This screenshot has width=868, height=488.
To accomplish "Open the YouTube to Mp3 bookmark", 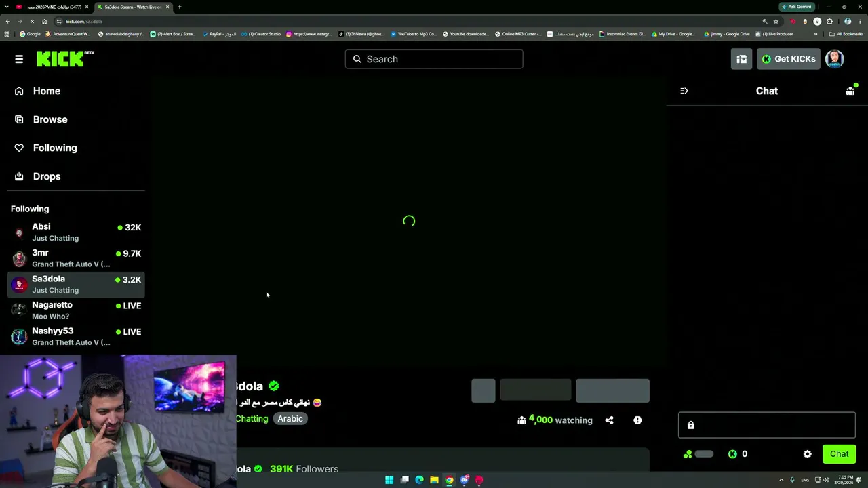I will point(414,34).
